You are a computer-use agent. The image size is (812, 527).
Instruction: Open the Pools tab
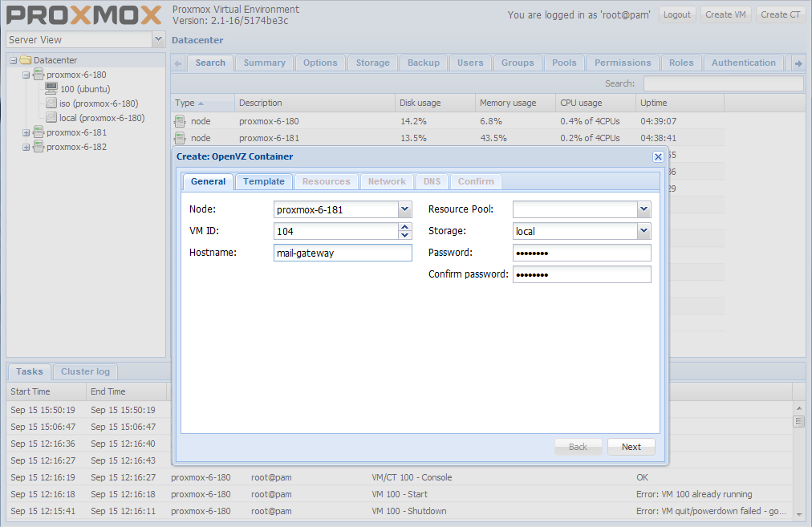tap(564, 63)
